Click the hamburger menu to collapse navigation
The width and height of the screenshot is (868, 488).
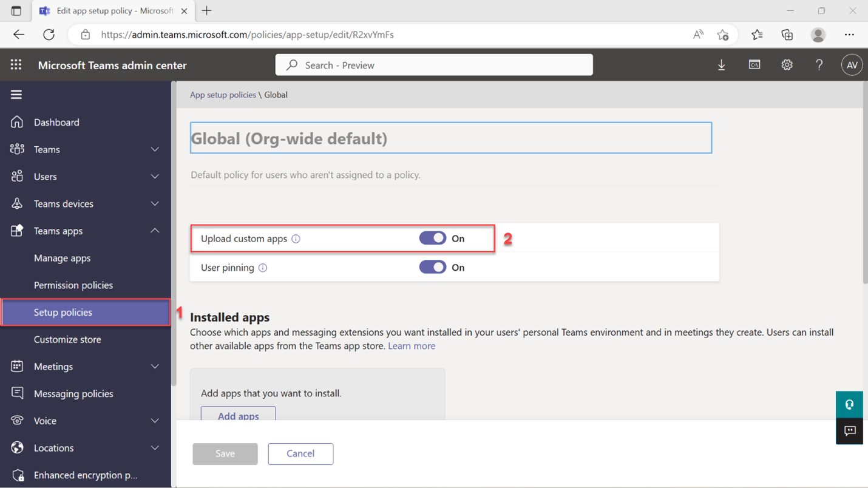[16, 94]
